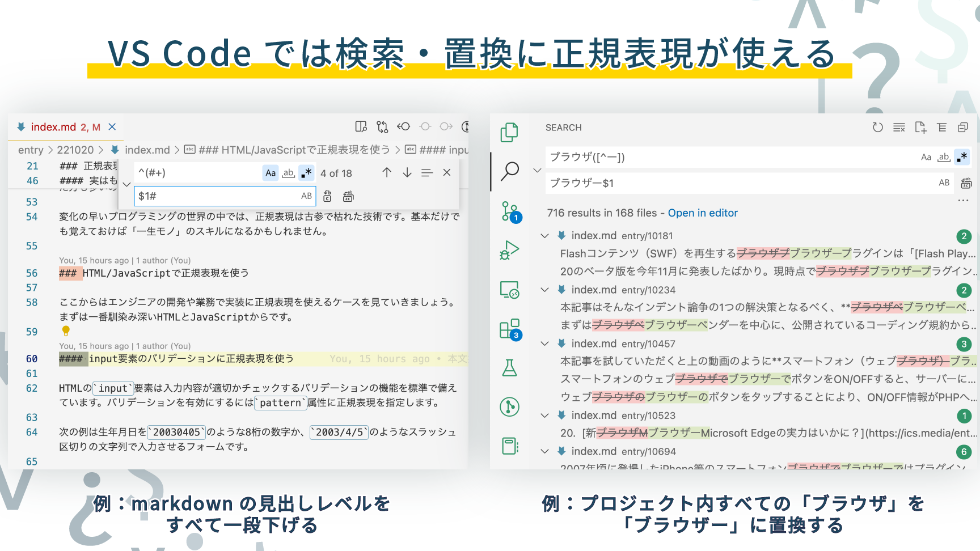The height and width of the screenshot is (551, 980).
Task: Open all 716 results in editor
Action: click(x=703, y=213)
